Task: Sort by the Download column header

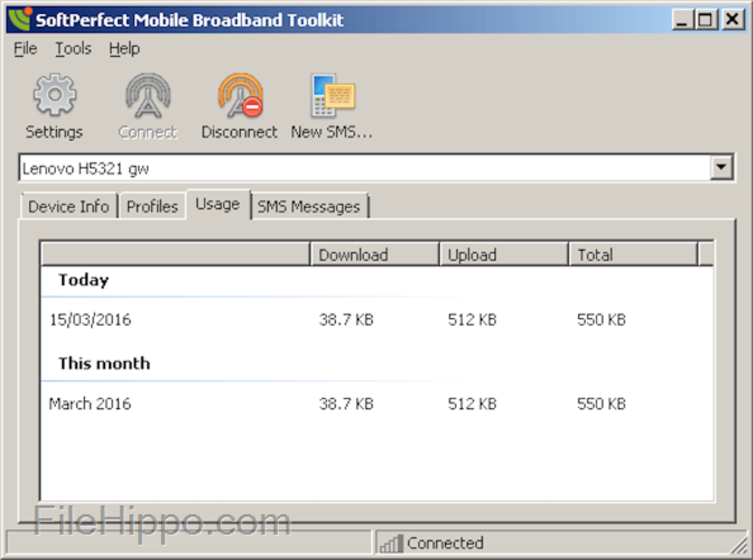Action: click(x=374, y=255)
